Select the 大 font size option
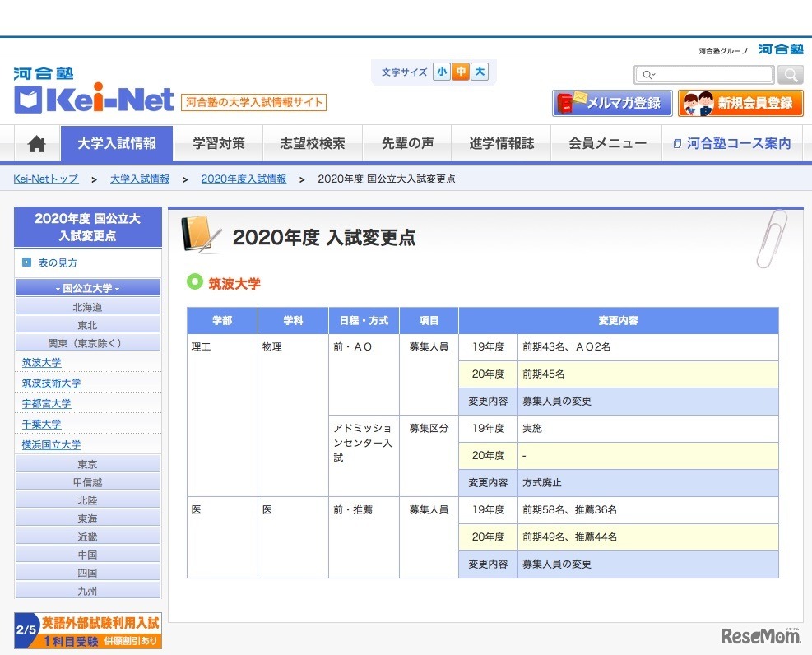This screenshot has width=812, height=655. coord(479,72)
